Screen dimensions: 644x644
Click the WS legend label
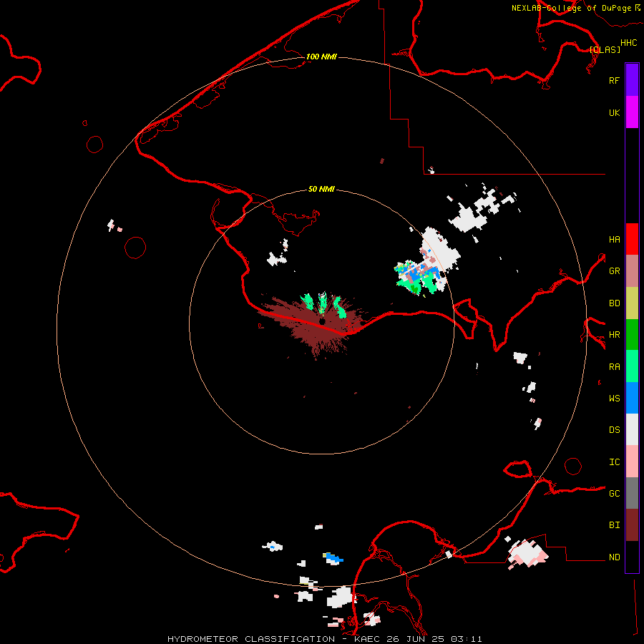point(614,398)
